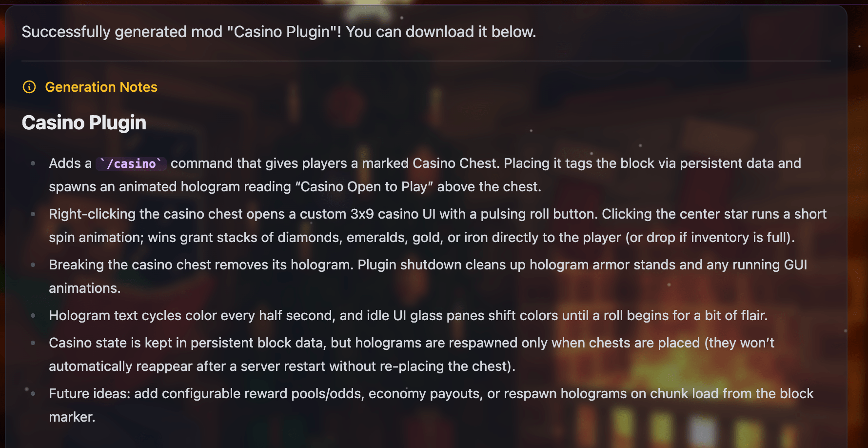868x448 pixels.
Task: Click the bullet dot before "Right-clicking the casino chest"
Action: pyautogui.click(x=33, y=214)
